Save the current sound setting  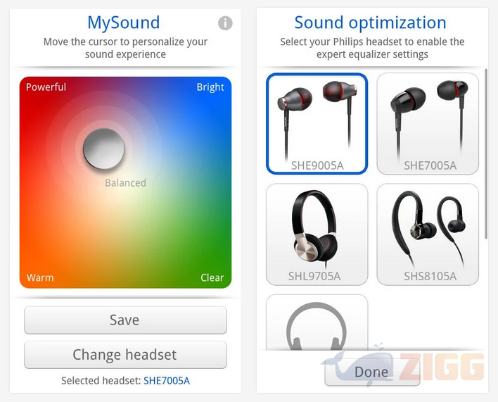(x=125, y=320)
